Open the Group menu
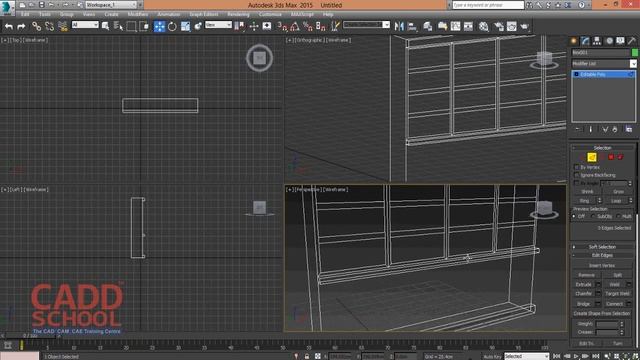Screen dimensions: 640x360 (x=67, y=14)
